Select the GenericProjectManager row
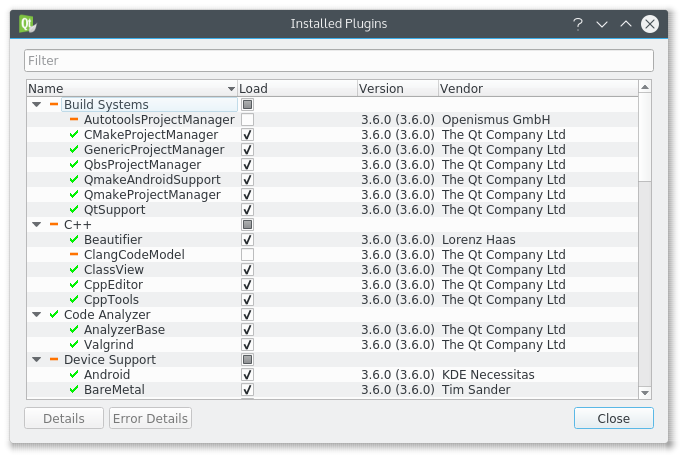 [332, 150]
